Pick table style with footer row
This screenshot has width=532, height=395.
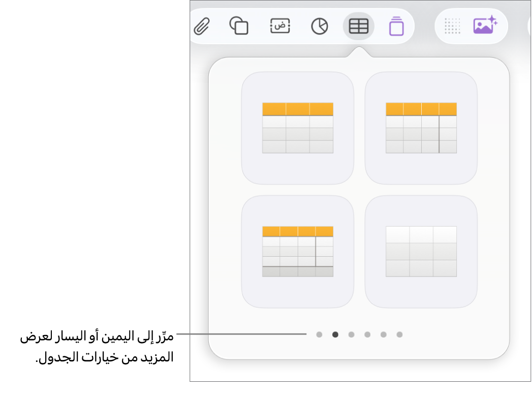pyautogui.click(x=298, y=252)
